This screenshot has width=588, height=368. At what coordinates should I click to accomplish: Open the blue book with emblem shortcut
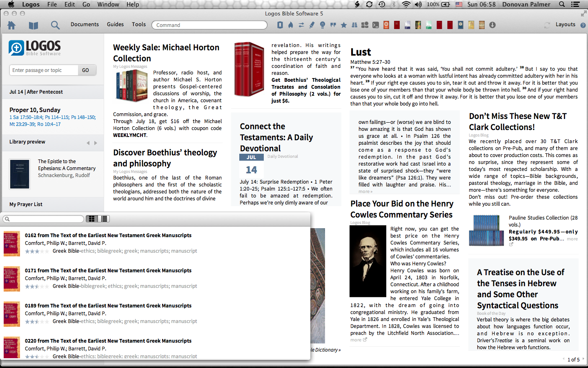[x=461, y=25]
